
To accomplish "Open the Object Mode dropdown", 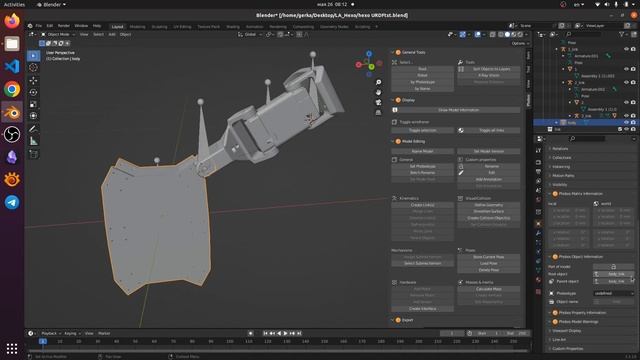I will point(58,35).
